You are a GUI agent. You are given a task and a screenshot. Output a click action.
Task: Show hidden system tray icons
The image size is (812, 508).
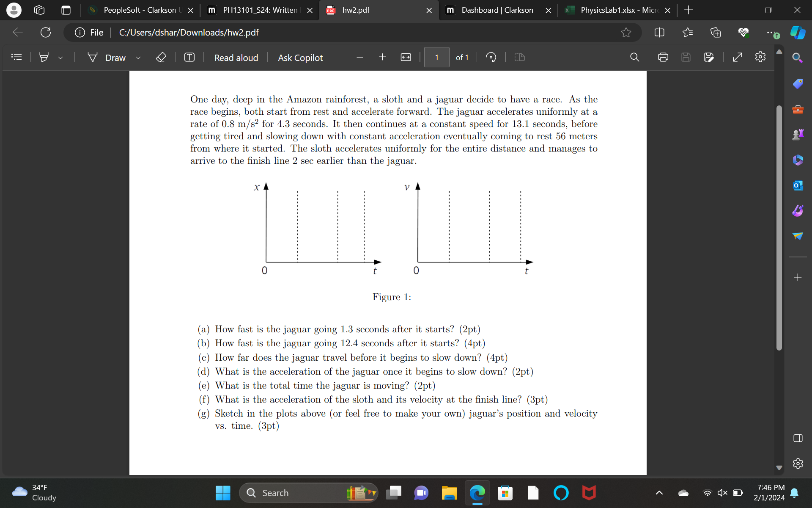click(659, 493)
